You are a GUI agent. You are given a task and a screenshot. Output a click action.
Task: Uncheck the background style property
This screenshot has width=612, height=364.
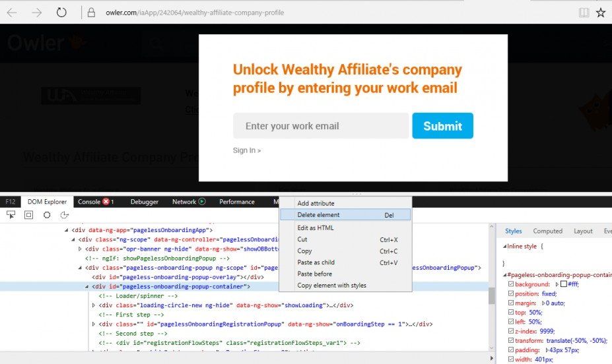[x=511, y=284]
